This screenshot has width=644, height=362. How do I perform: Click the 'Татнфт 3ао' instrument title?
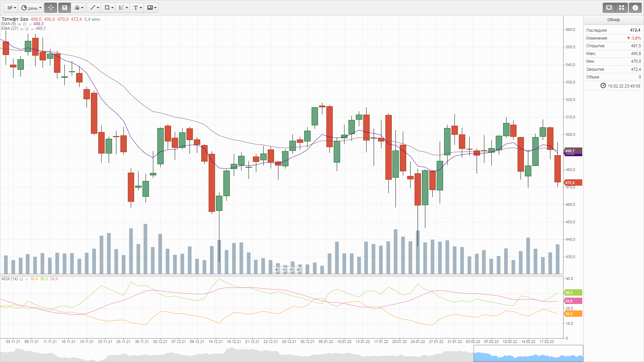click(x=15, y=19)
